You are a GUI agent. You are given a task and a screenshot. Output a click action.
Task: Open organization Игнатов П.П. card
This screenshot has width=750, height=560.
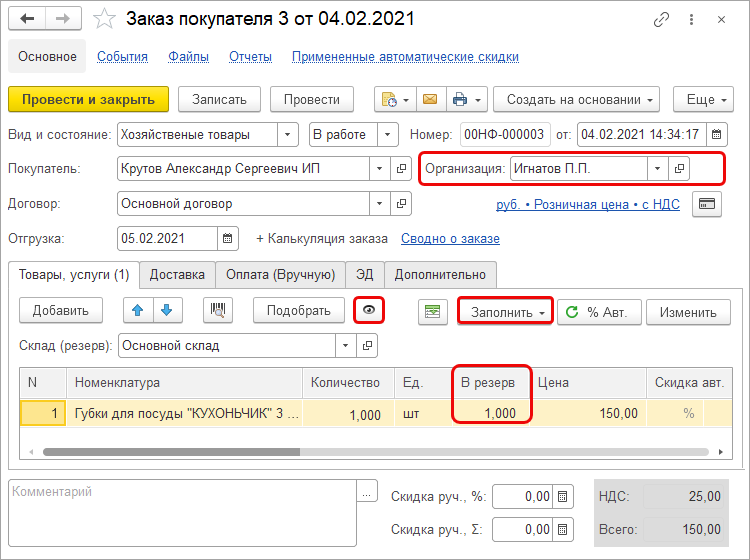coord(679,168)
